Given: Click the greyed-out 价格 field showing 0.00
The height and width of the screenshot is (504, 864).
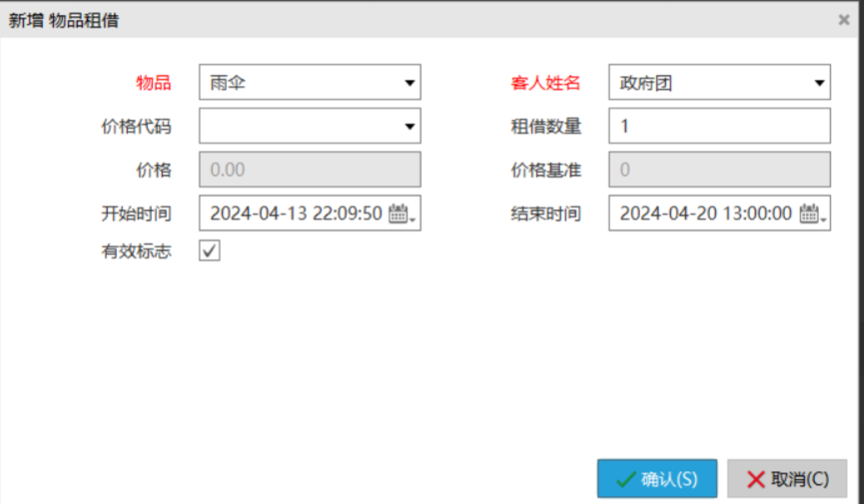Looking at the screenshot, I should point(310,170).
